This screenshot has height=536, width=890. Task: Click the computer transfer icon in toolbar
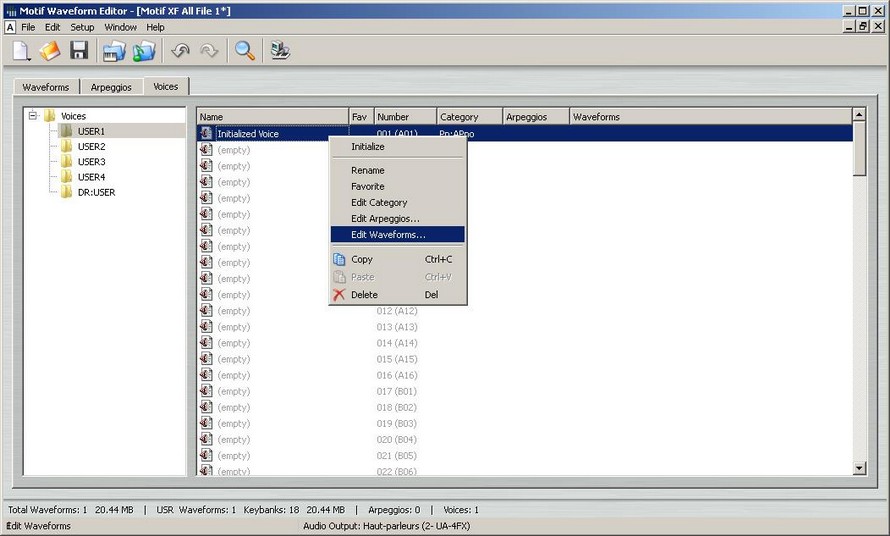point(280,51)
